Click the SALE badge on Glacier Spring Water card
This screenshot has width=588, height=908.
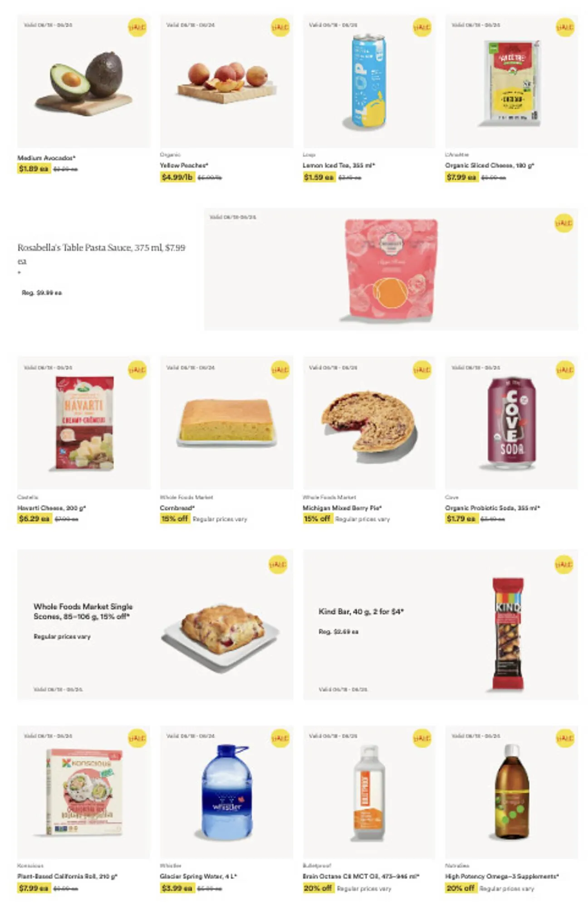[x=280, y=738]
